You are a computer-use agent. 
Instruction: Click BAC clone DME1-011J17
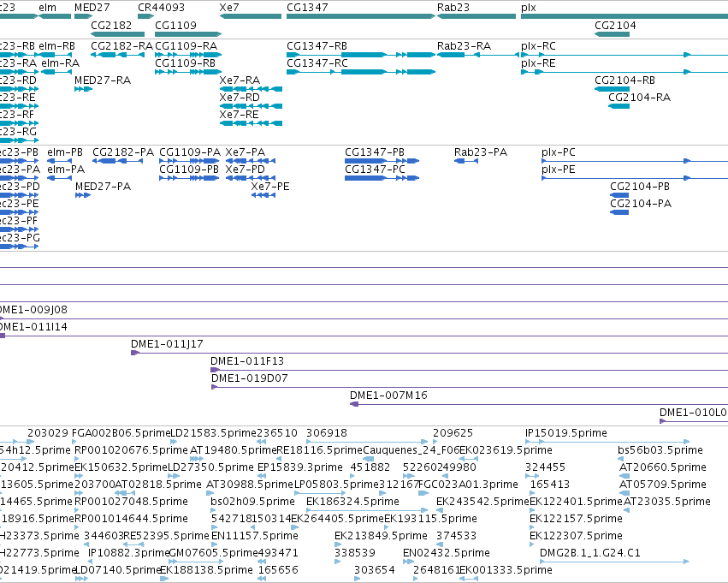point(429,353)
